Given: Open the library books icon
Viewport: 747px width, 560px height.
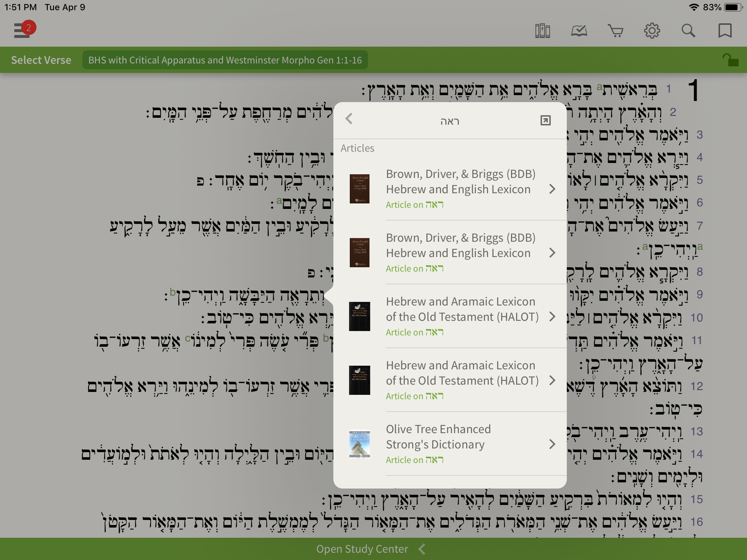Looking at the screenshot, I should [x=542, y=31].
